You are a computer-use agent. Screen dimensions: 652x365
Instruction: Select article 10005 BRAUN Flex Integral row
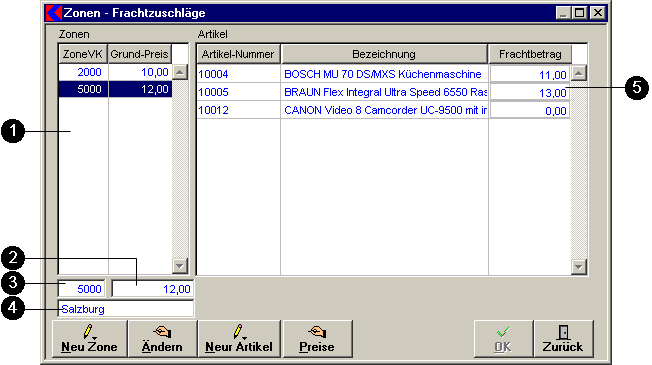[x=383, y=92]
